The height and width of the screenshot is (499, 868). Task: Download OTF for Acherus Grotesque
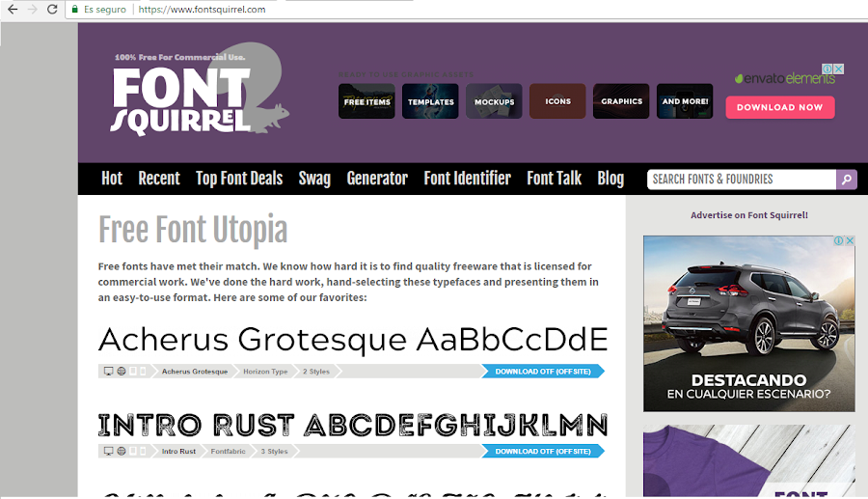(543, 371)
